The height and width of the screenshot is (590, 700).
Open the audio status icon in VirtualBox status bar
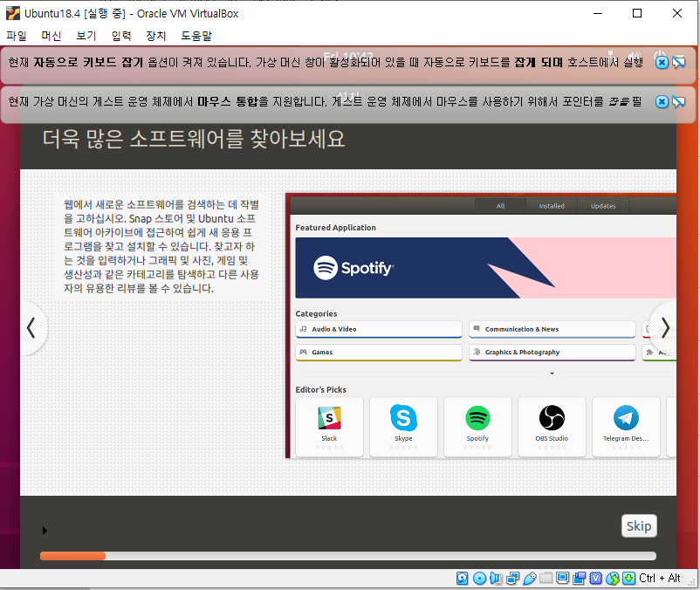(496, 579)
